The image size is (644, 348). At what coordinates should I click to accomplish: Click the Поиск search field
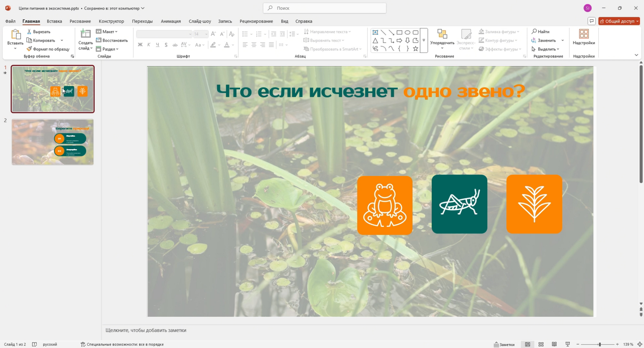click(325, 8)
